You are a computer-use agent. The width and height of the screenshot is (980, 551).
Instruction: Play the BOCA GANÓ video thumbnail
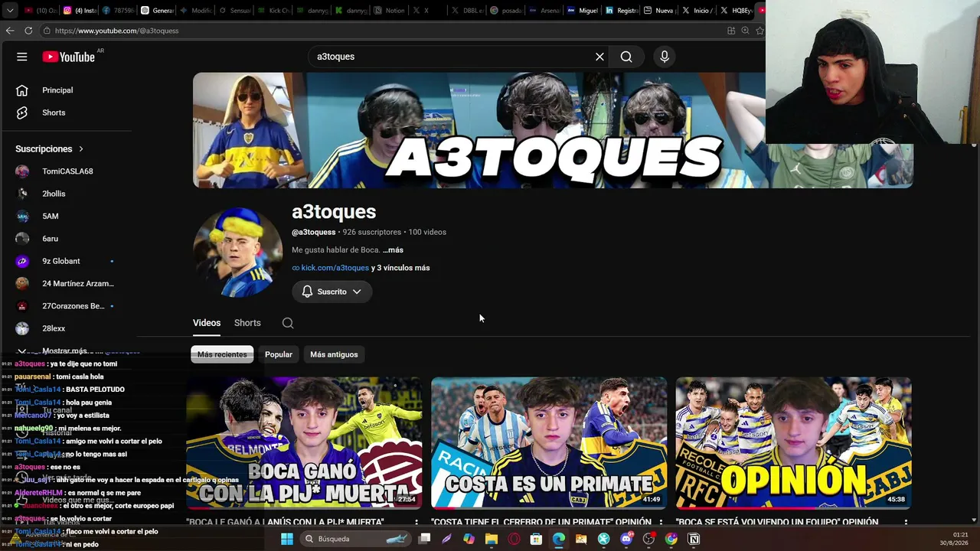tap(304, 442)
